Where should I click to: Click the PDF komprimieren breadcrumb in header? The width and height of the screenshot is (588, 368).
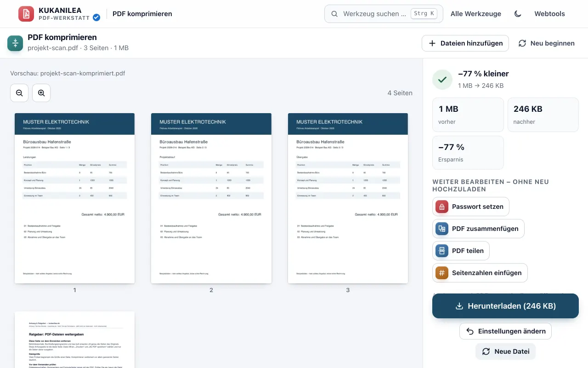[x=142, y=14]
